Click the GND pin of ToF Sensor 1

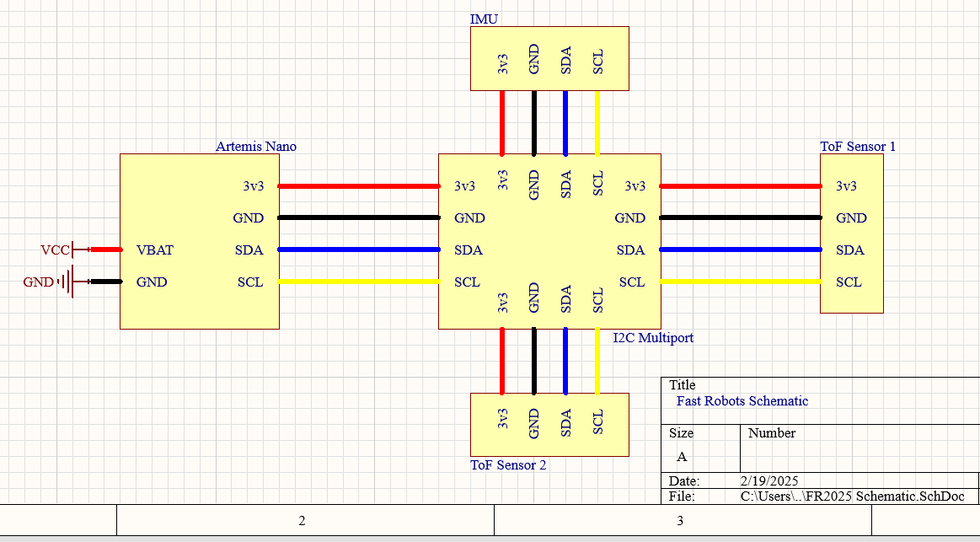pos(851,218)
